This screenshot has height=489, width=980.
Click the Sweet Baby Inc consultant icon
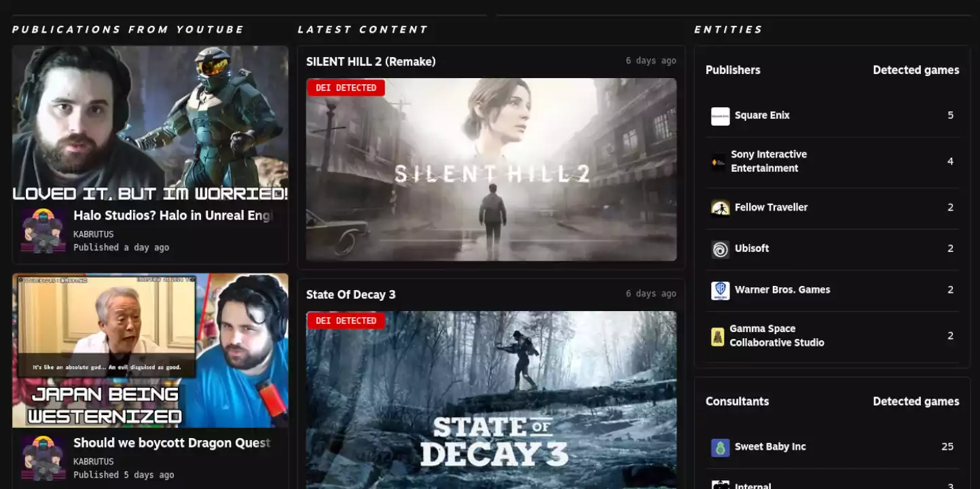[x=720, y=448]
